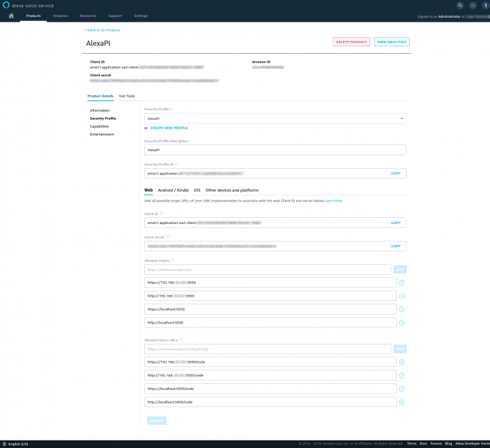Remove the https://localhost:5050 allowed origin

(402, 309)
